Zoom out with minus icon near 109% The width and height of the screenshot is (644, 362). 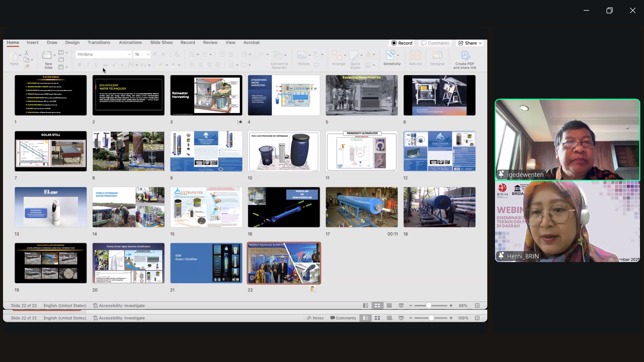411,318
